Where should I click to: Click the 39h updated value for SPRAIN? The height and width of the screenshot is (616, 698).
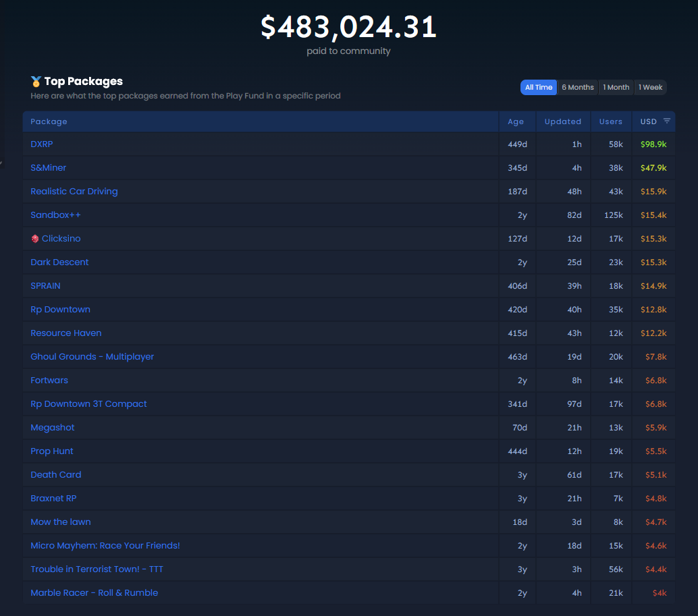(574, 285)
